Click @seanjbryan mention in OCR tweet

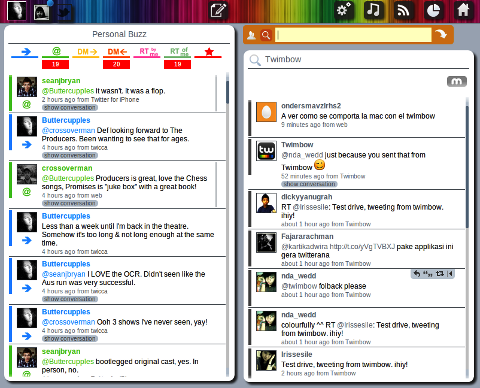point(64,274)
